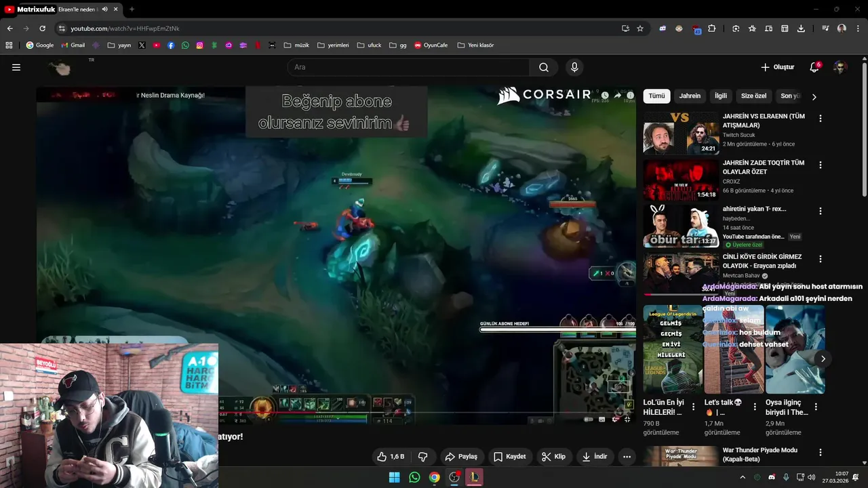Mute the tab via speaker icon
Screen dimensions: 868x488
coord(105,9)
